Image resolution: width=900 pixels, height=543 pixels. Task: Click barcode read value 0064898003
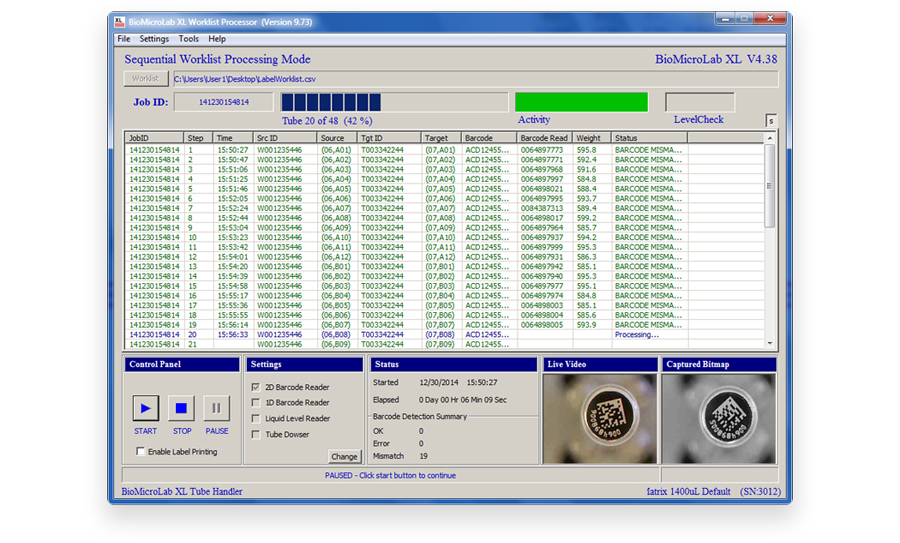[x=541, y=305]
